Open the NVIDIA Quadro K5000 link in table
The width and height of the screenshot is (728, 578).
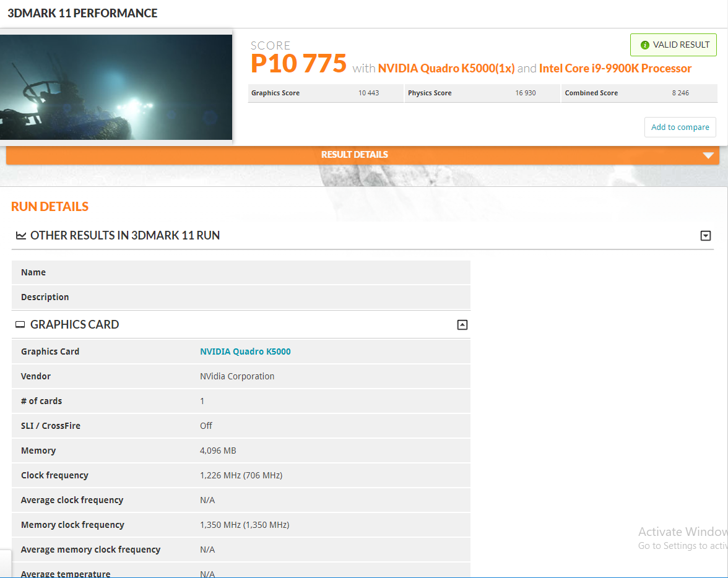point(245,352)
